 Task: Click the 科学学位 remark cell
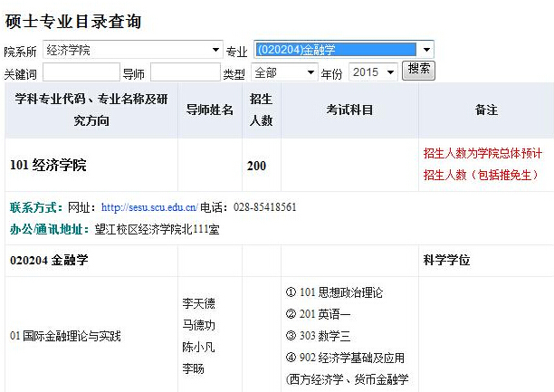click(447, 261)
